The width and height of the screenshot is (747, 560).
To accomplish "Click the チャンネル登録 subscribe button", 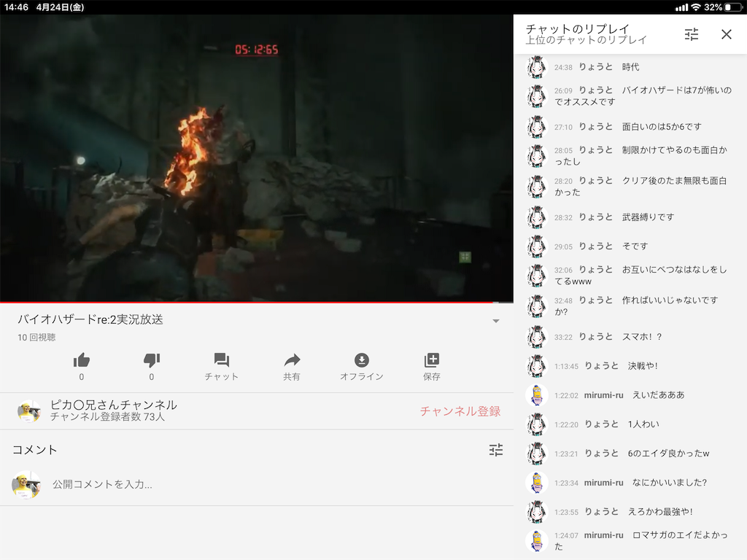I will point(460,411).
